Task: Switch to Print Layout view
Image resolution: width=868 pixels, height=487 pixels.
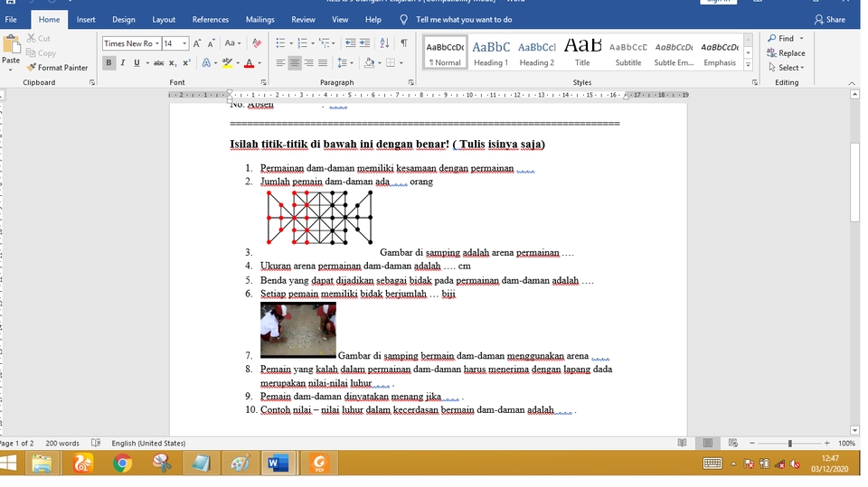Action: point(707,444)
